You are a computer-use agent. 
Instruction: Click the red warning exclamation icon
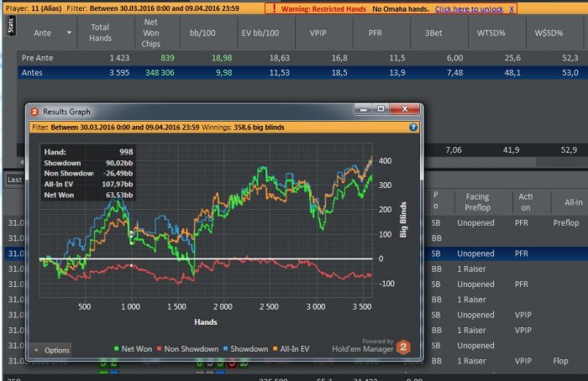[x=274, y=8]
